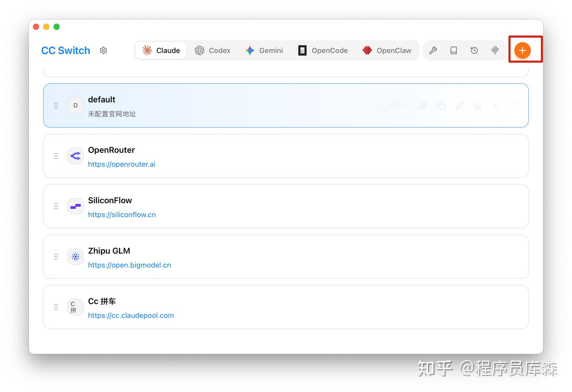Click the OpenRouter logo icon

(x=75, y=156)
